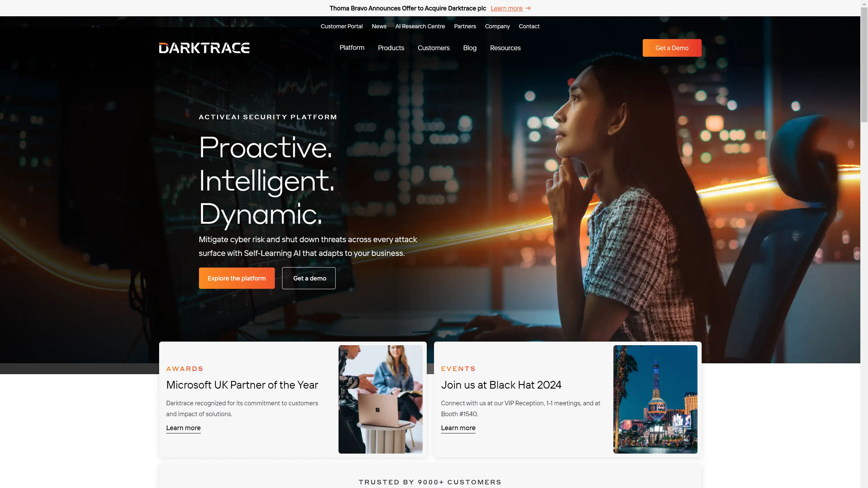Open the Customers navigation item
Screen dimensions: 868x488
point(433,48)
